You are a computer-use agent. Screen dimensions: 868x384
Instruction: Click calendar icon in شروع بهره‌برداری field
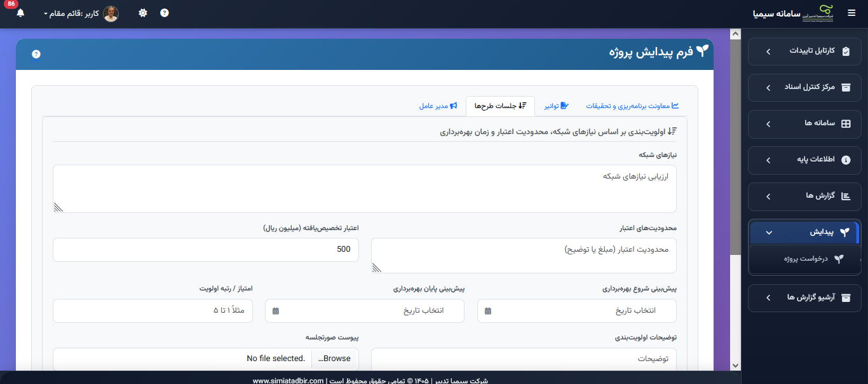487,311
